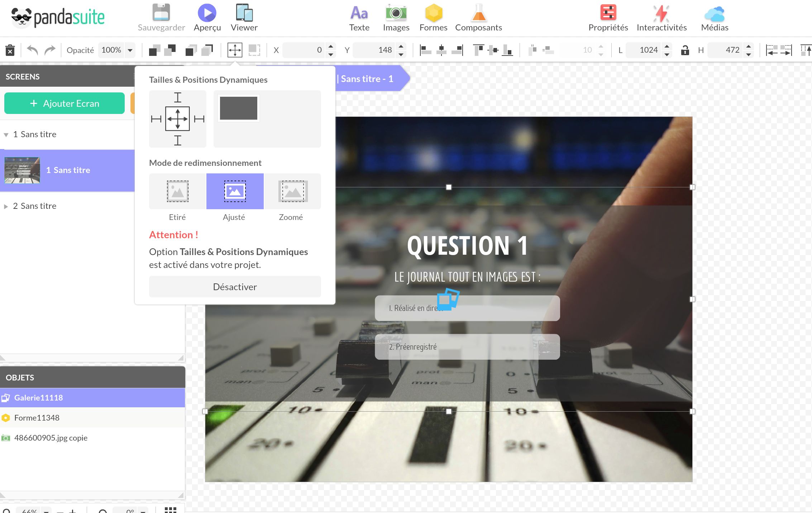Click the Ajouter Ecran button

pos(65,104)
